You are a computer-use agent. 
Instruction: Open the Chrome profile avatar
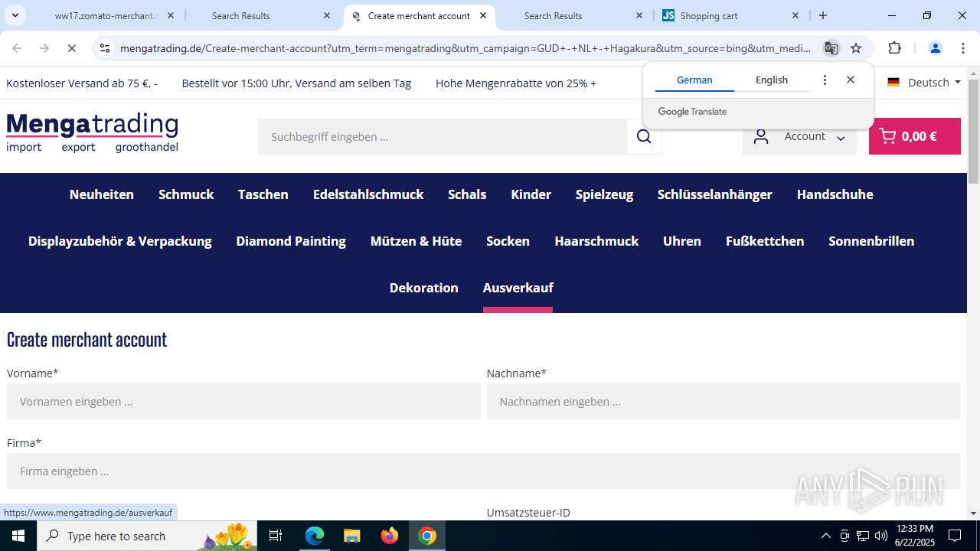[x=935, y=48]
